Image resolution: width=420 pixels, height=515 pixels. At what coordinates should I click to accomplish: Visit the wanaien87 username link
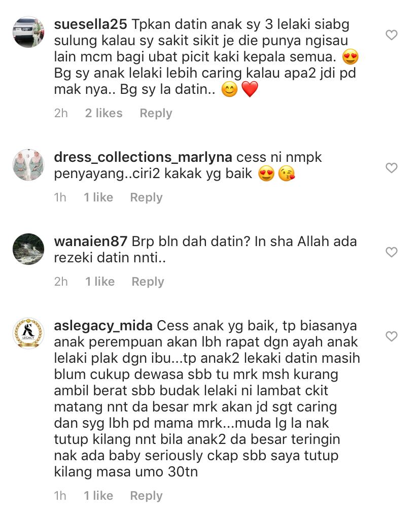pos(90,242)
